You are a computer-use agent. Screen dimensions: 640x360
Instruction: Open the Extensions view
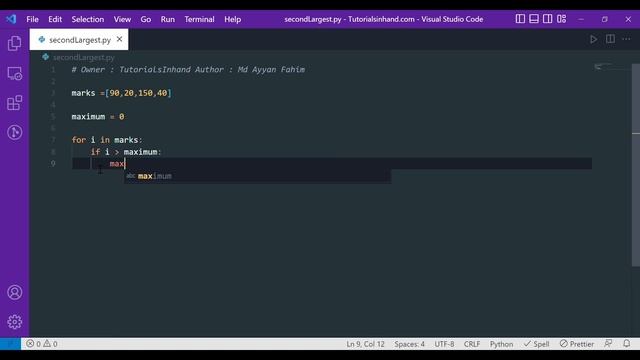pos(14,103)
